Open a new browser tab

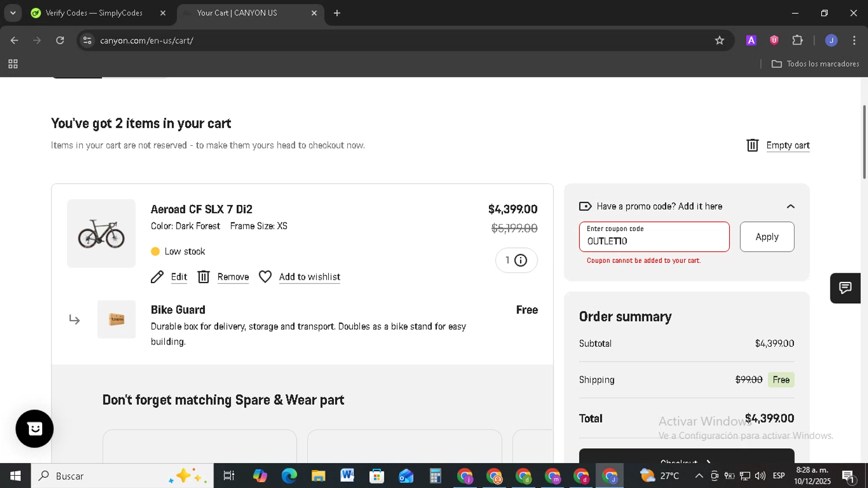coord(337,13)
